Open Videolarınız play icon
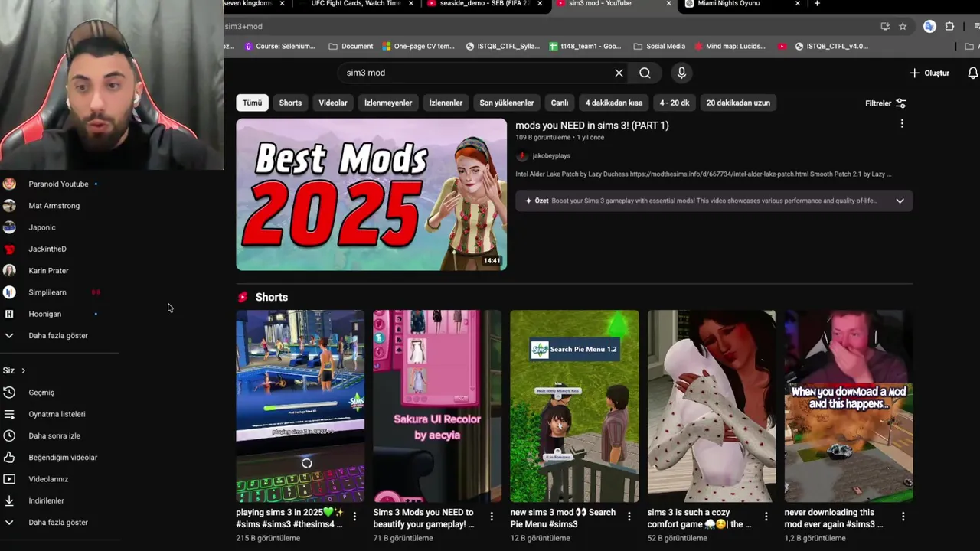 click(9, 479)
